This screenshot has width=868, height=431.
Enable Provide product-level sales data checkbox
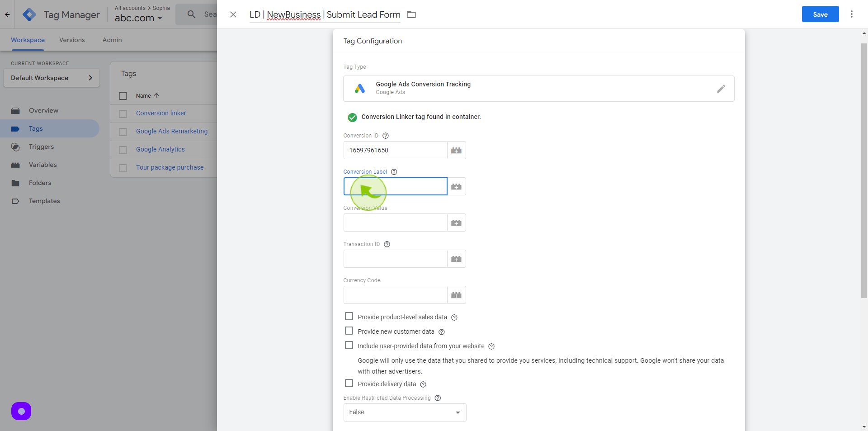tap(349, 316)
